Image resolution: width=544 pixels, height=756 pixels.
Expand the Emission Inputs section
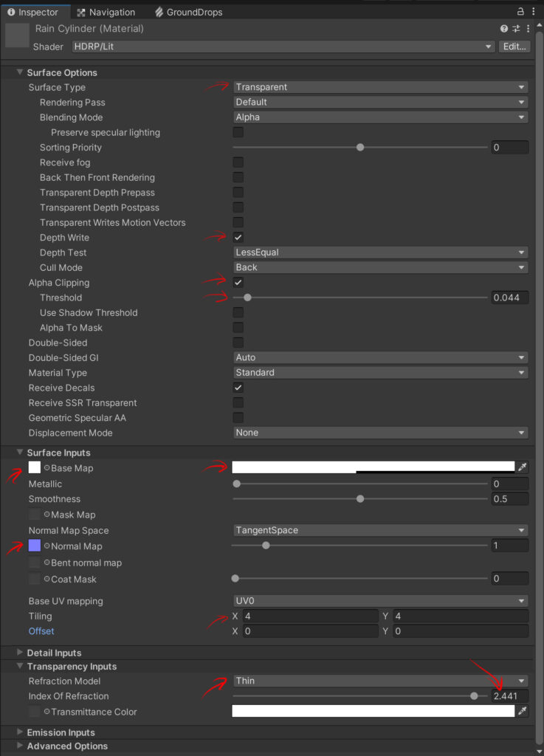pyautogui.click(x=61, y=732)
